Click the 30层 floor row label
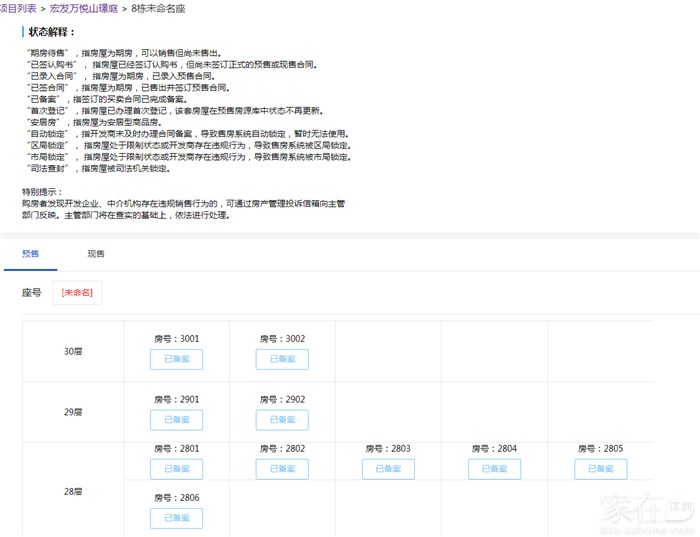Image resolution: width=700 pixels, height=537 pixels. click(x=73, y=351)
